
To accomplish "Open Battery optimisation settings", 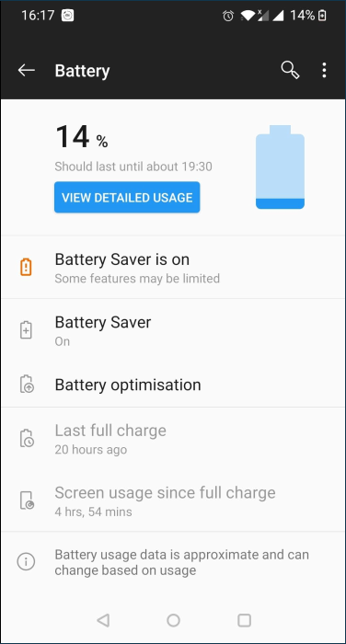I will point(173,385).
